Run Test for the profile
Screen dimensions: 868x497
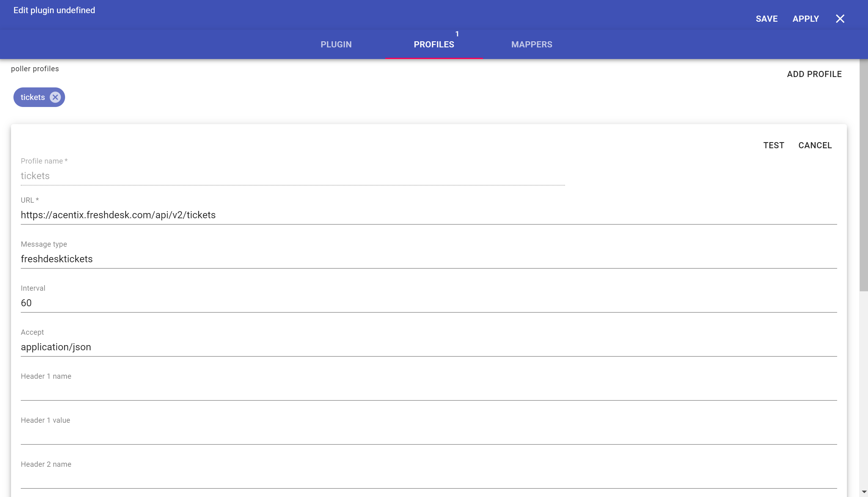pyautogui.click(x=774, y=145)
